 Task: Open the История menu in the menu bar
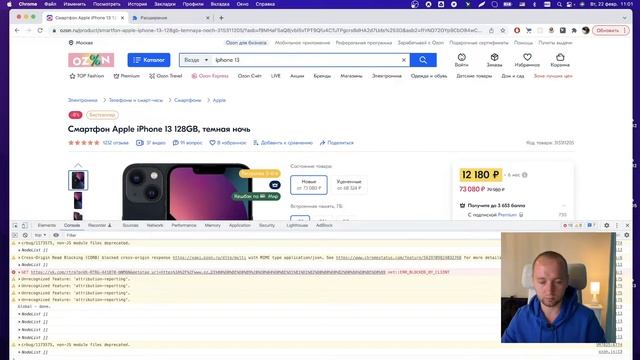tap(137, 4)
